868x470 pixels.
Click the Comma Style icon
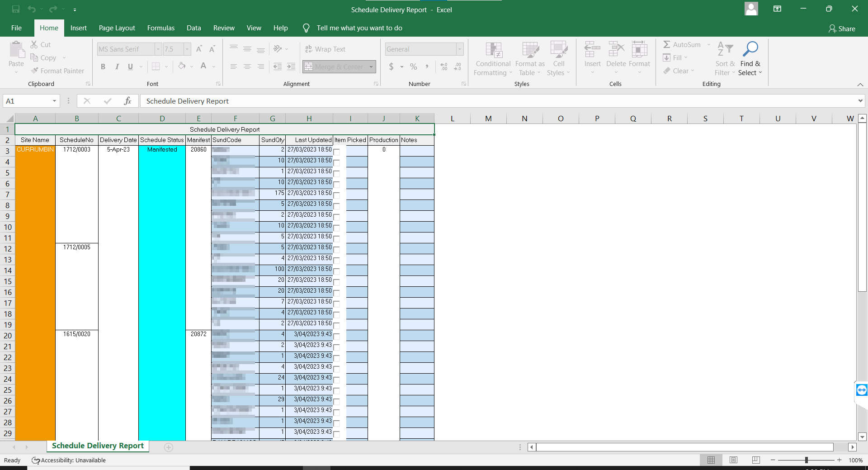427,66
